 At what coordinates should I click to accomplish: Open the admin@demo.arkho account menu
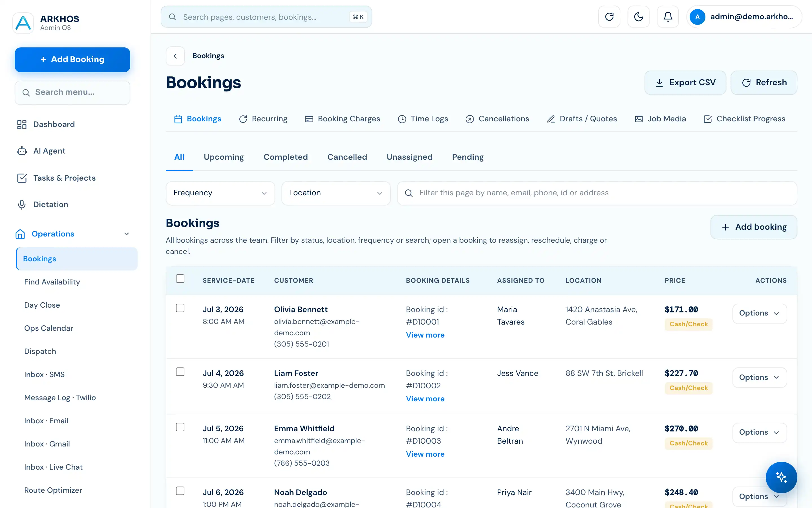[744, 17]
